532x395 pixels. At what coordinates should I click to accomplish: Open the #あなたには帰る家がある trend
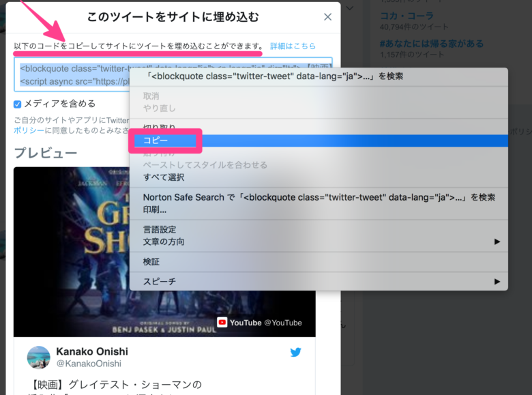(x=432, y=44)
